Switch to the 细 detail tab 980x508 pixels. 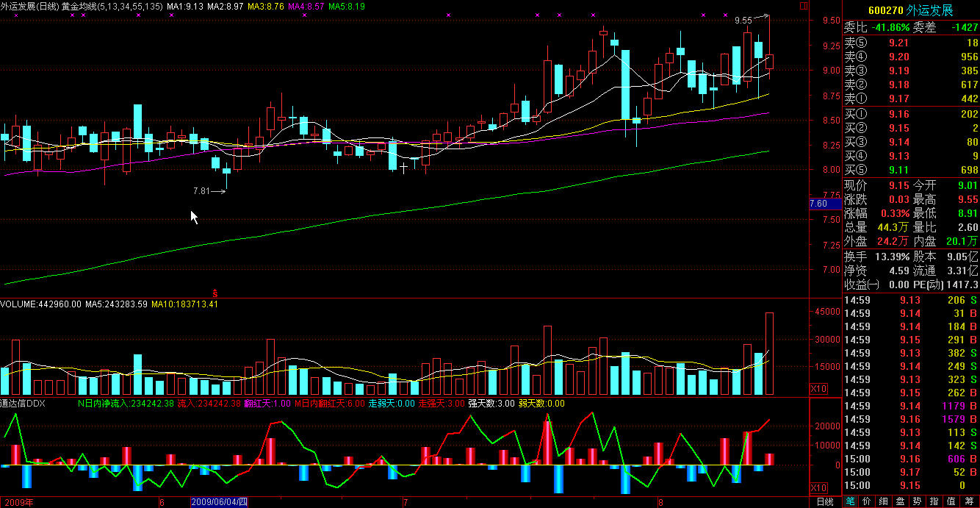pos(884,501)
